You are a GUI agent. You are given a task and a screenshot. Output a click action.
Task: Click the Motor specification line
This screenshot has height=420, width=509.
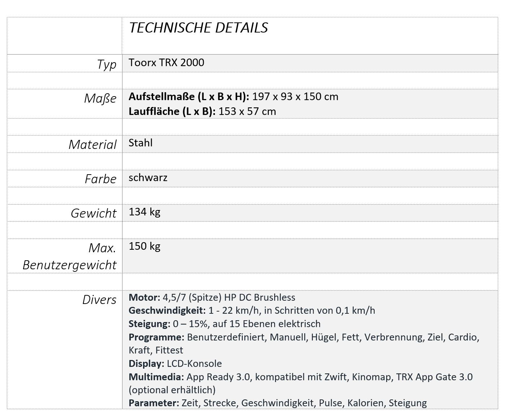pyautogui.click(x=212, y=297)
